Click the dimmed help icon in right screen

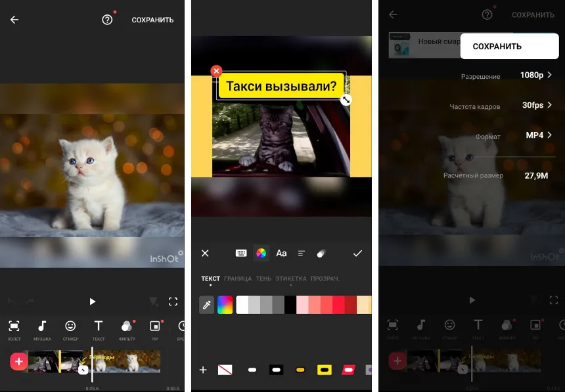point(487,14)
